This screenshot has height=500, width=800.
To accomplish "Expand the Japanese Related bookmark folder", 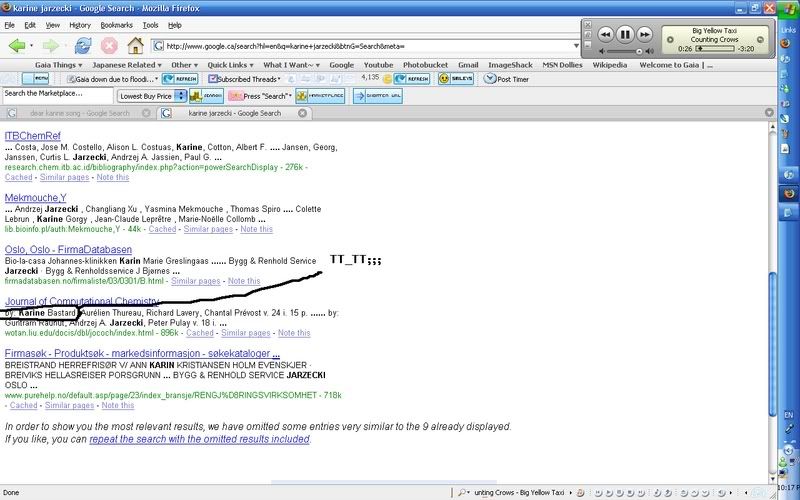I will 127,65.
